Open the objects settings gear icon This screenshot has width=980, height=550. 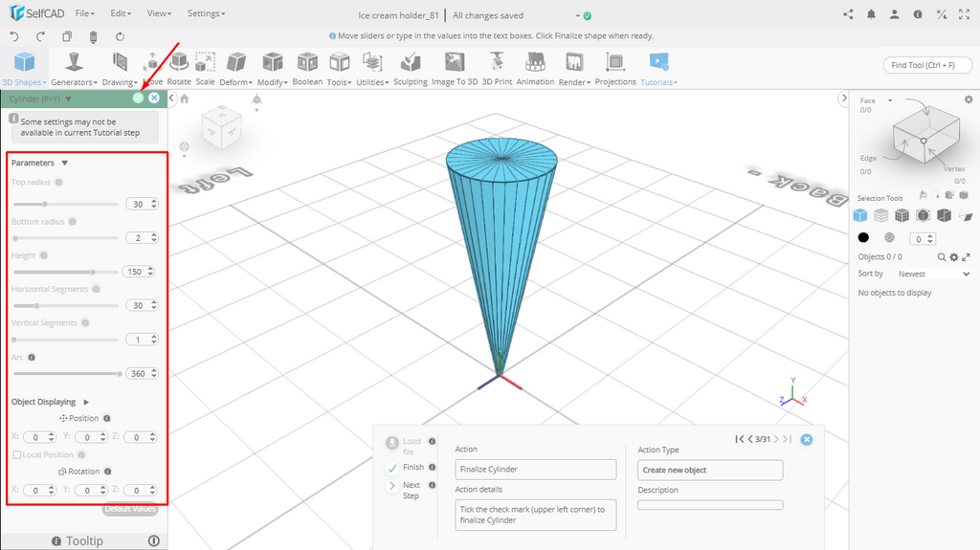pyautogui.click(x=954, y=257)
